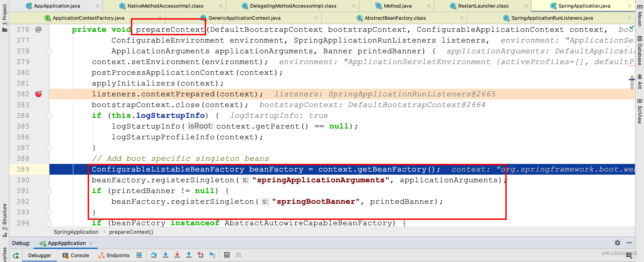Image resolution: width=644 pixels, height=262 pixels.
Task: Switch to NativeMethodAccessorImpl.class tab
Action: pyautogui.click(x=165, y=6)
